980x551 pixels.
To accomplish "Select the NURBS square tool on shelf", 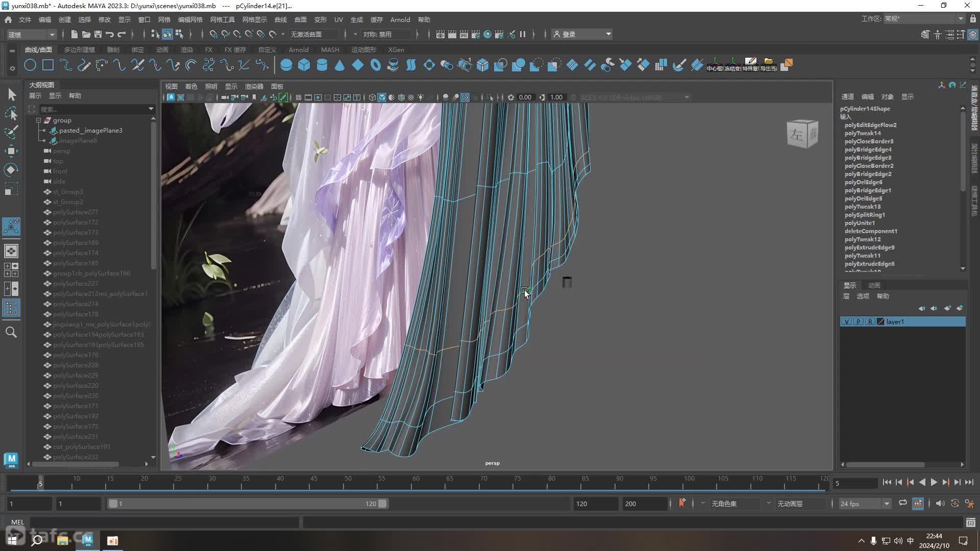I will click(x=48, y=65).
